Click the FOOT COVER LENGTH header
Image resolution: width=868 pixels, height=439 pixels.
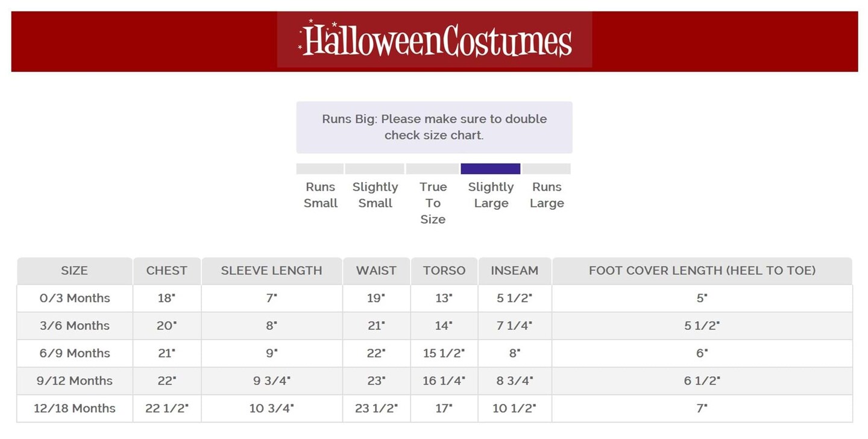tap(702, 271)
